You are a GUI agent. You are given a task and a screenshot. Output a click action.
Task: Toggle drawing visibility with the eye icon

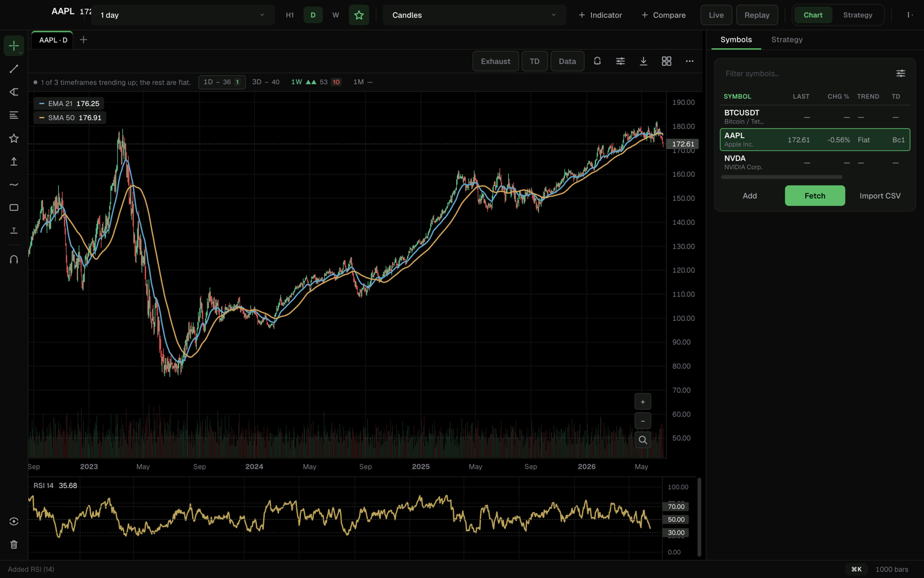(14, 521)
